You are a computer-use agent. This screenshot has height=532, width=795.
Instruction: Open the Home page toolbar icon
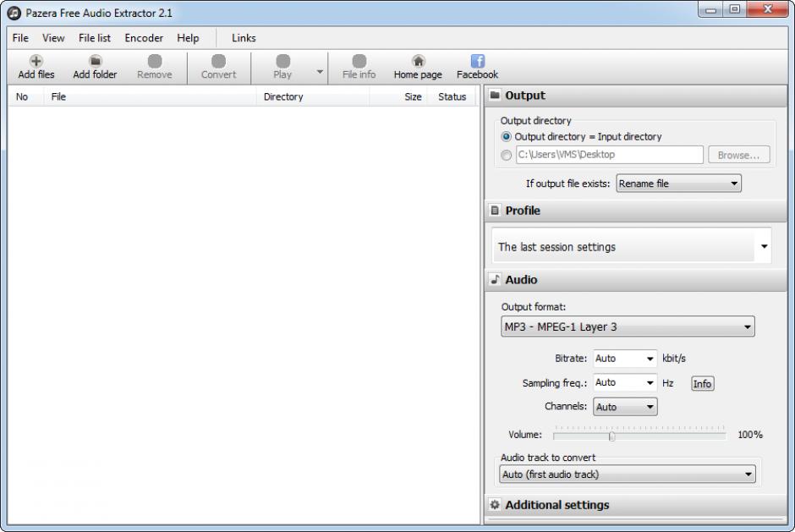(x=419, y=61)
